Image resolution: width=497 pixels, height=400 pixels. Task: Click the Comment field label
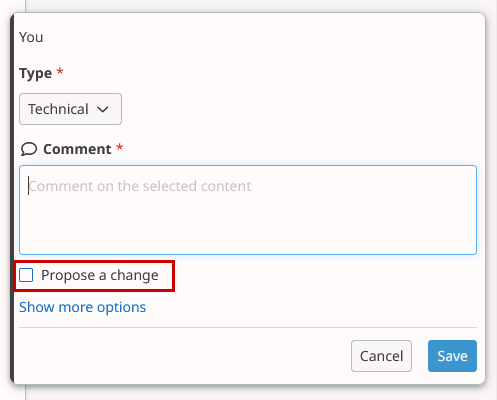[77, 149]
